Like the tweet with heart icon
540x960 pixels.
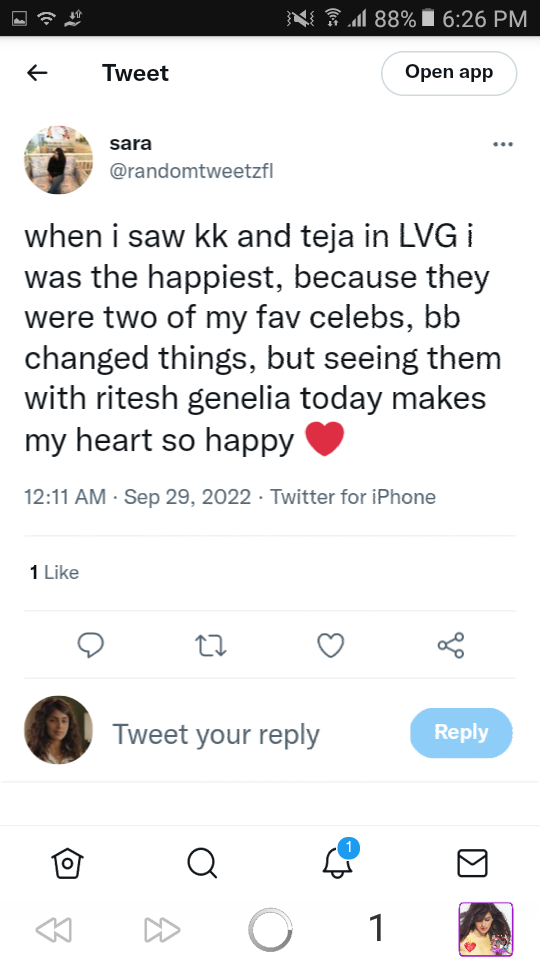[x=331, y=645]
